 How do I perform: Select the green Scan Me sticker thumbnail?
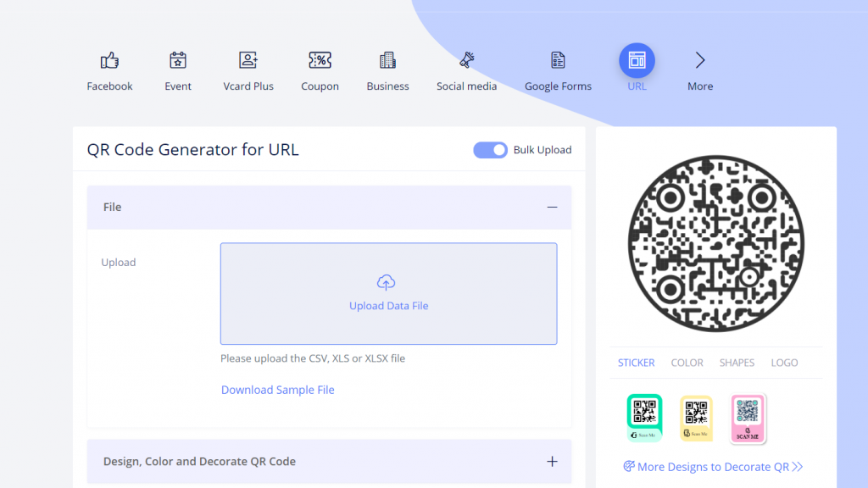[x=644, y=418]
